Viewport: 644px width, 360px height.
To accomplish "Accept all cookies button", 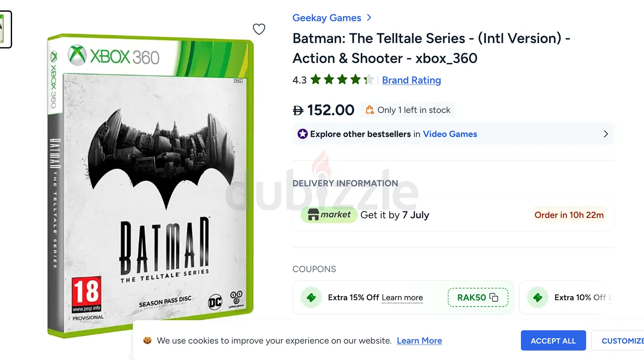I will pyautogui.click(x=553, y=341).
